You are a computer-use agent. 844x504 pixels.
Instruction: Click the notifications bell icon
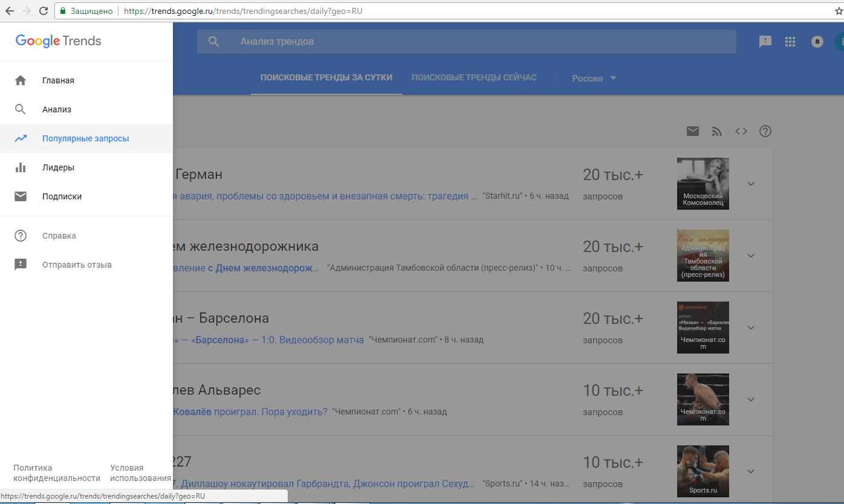(x=817, y=42)
